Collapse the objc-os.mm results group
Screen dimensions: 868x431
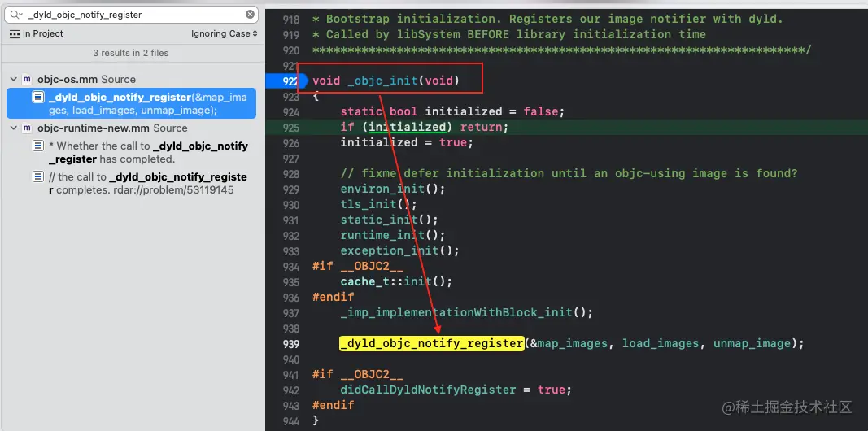coord(13,79)
